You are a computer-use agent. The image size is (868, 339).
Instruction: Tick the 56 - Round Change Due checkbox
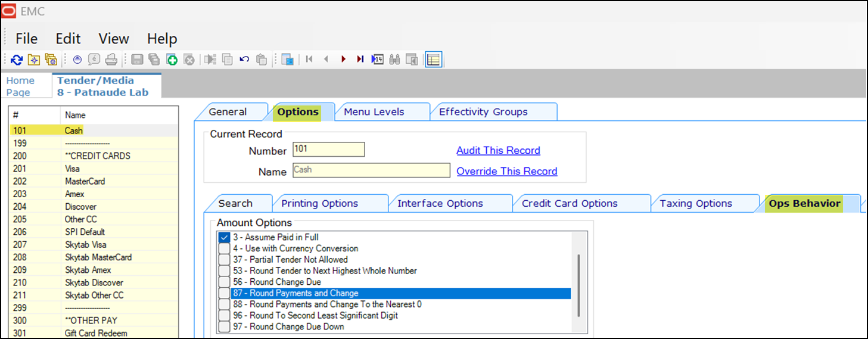pyautogui.click(x=224, y=282)
